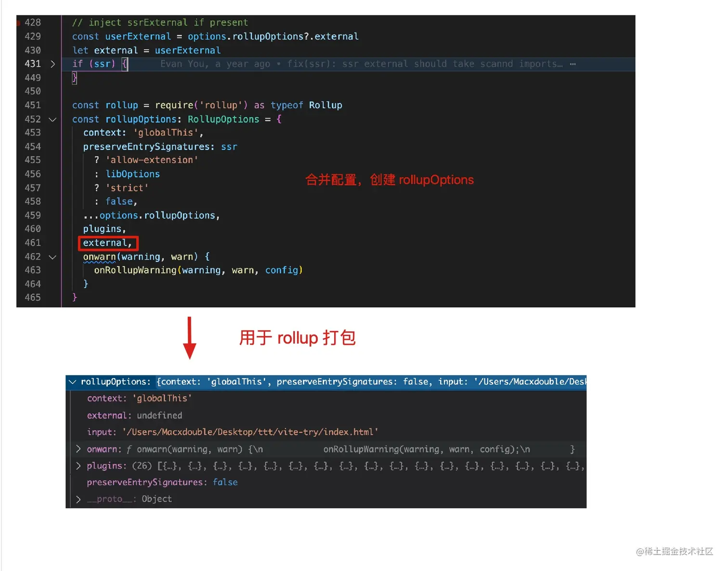Click 'preserveEntrySignatures: false' debug entry
The height and width of the screenshot is (571, 728).
162,482
